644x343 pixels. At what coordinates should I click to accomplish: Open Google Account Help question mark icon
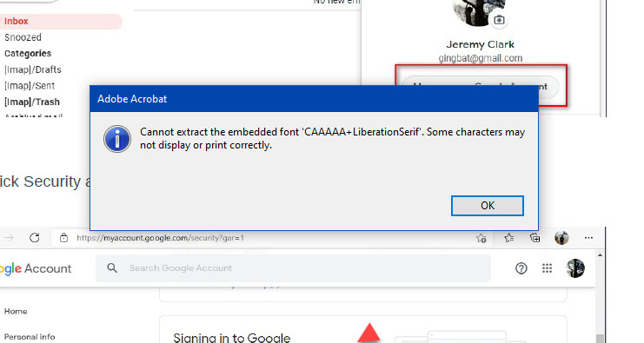pyautogui.click(x=521, y=268)
